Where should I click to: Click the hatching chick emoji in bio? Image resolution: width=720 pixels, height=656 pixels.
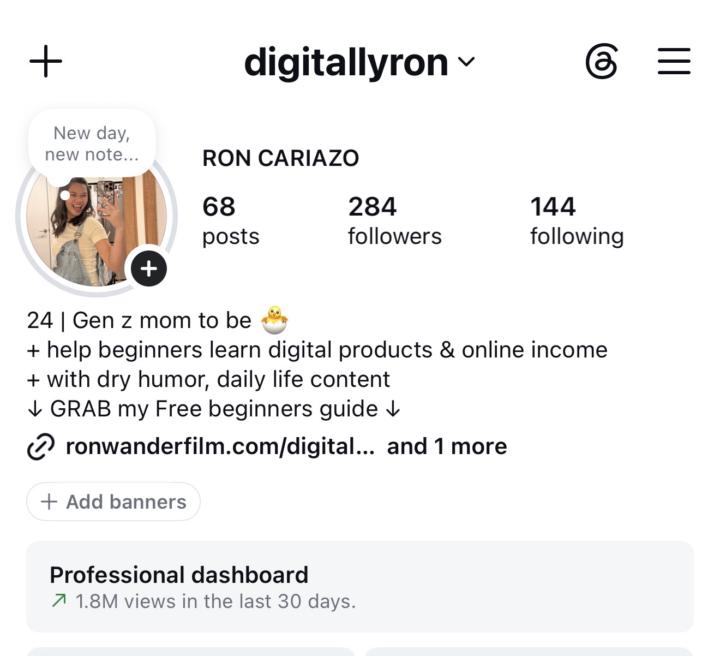point(274,320)
